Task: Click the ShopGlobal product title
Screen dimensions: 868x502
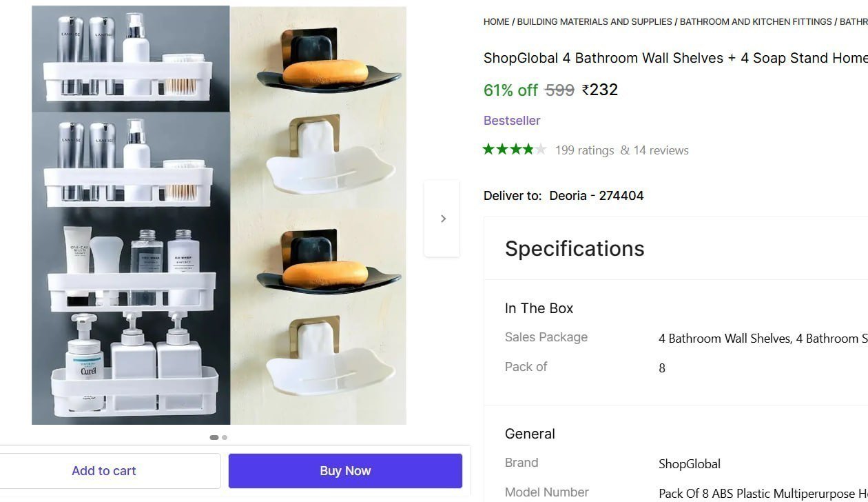Action: tap(676, 58)
